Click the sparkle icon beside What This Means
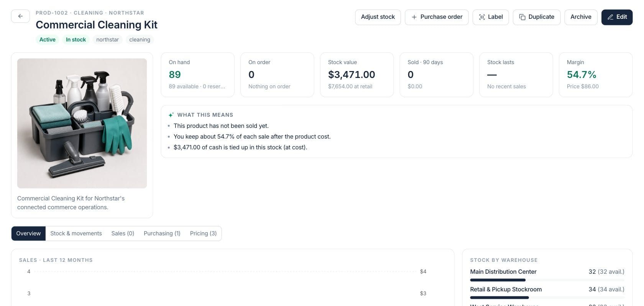Viewport: 644px width, 306px height. (171, 115)
